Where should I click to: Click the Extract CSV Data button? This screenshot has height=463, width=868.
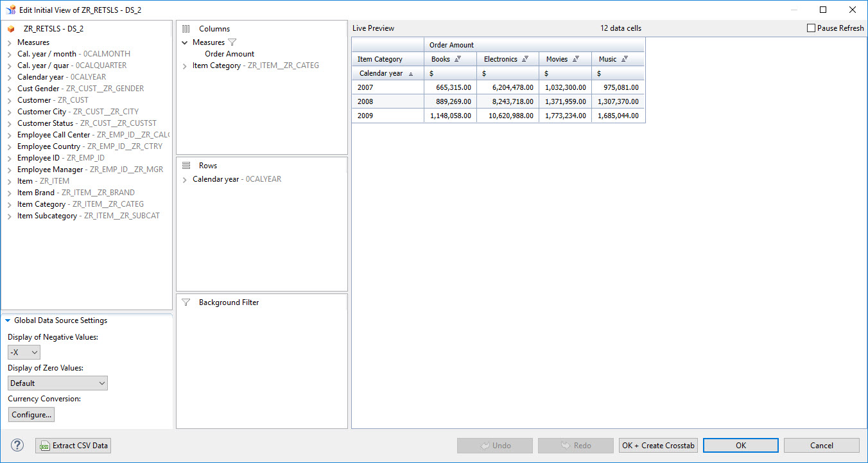[x=74, y=446]
